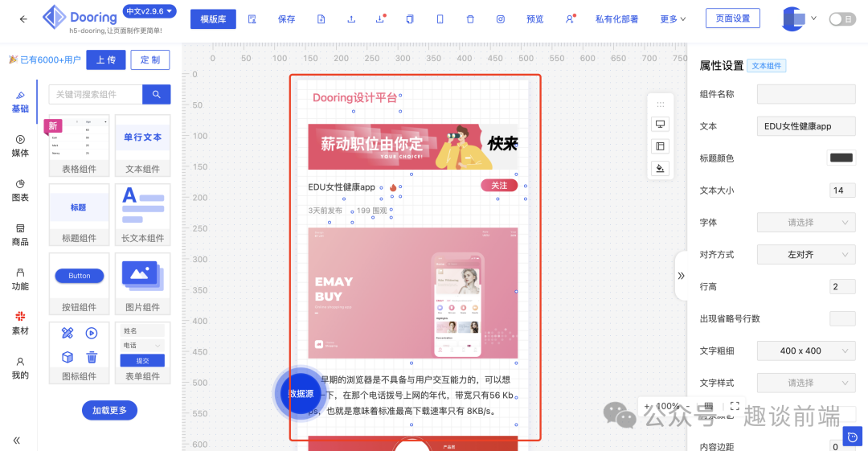Add the 文本组件 text component
Viewport: 868px width, 451px height.
[x=142, y=146]
